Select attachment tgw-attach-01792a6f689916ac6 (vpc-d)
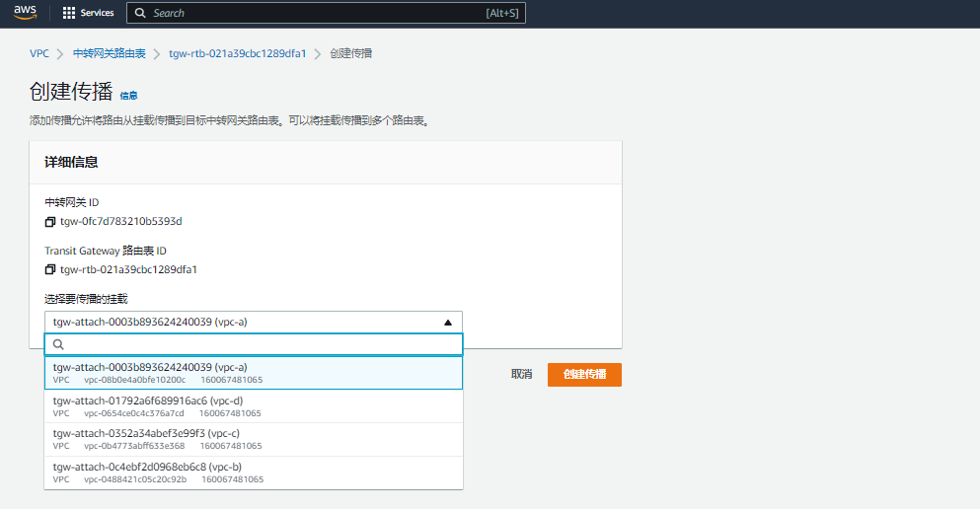Screen dimensions: 980x509 253,406
